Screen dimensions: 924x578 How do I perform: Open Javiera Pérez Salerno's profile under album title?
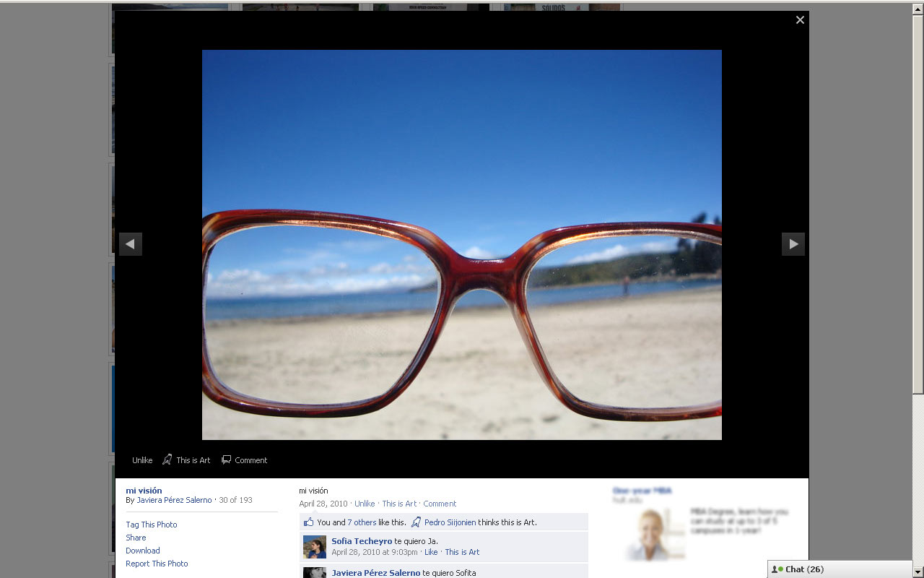[x=174, y=500]
